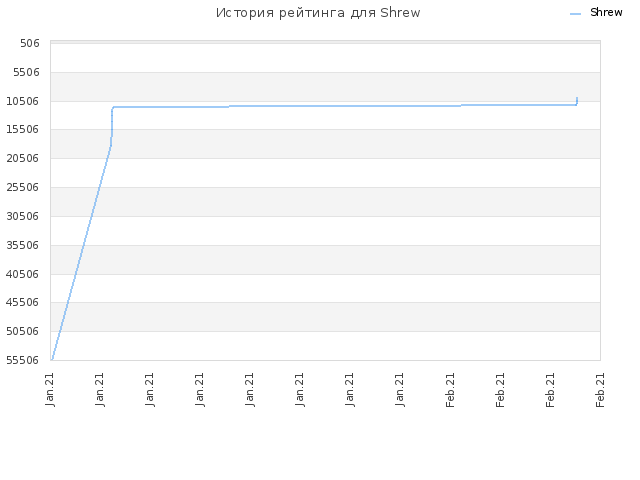Select the 40506 y-axis label
Screen dimensions: 640x480
[x=23, y=274]
